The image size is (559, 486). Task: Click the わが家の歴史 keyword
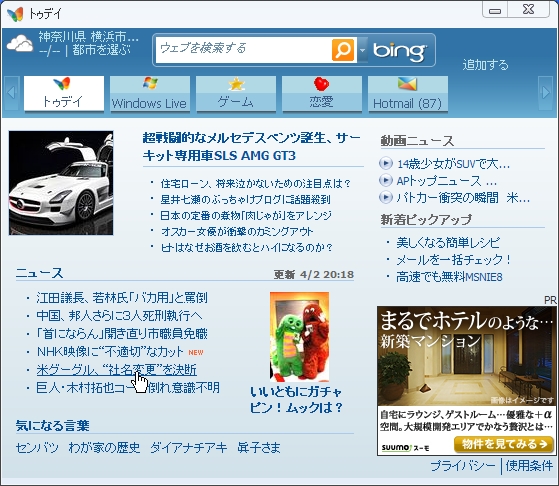pyautogui.click(x=104, y=447)
